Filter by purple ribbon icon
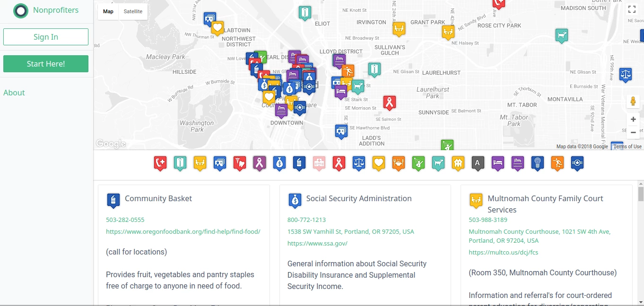Image resolution: width=644 pixels, height=306 pixels. pyautogui.click(x=260, y=163)
